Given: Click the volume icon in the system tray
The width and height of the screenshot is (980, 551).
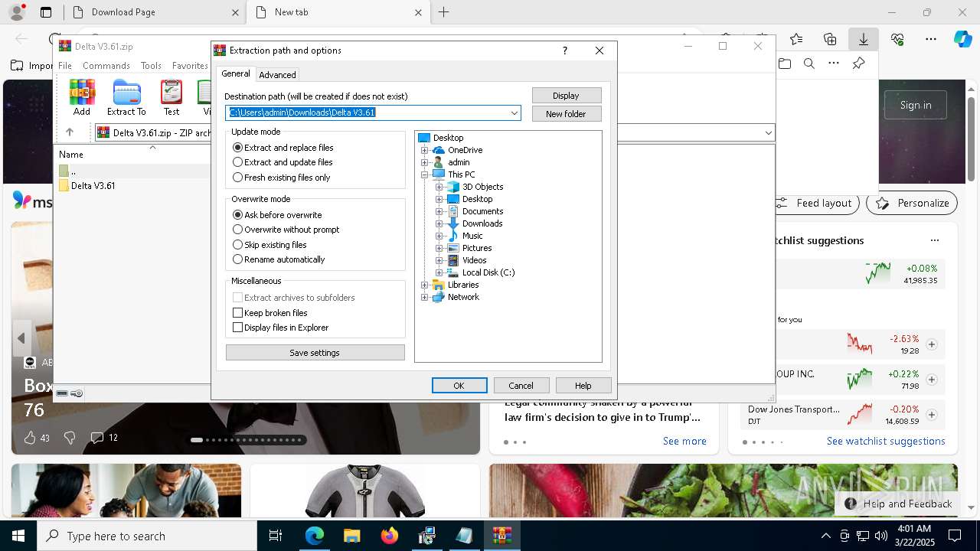Looking at the screenshot, I should click(881, 536).
